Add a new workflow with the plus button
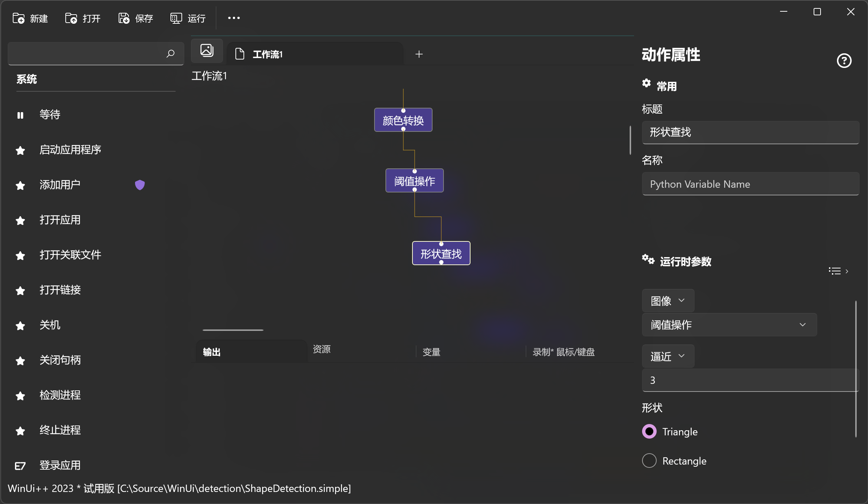The width and height of the screenshot is (868, 504). click(419, 54)
